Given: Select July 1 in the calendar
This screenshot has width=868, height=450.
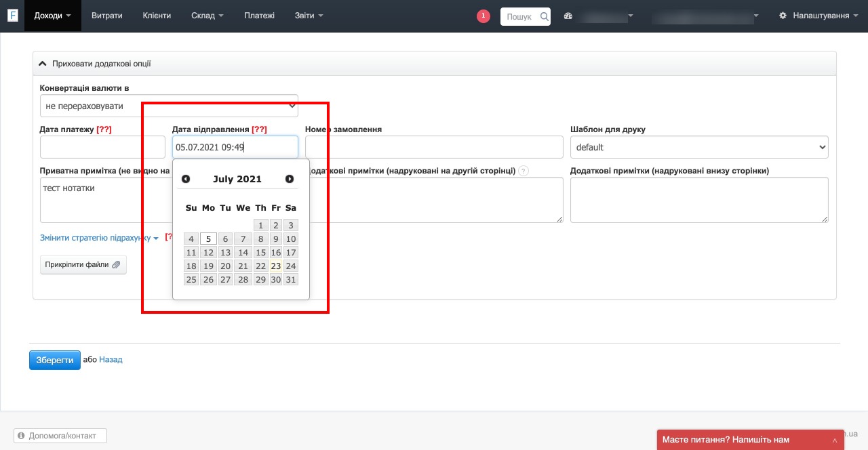Looking at the screenshot, I should point(261,225).
